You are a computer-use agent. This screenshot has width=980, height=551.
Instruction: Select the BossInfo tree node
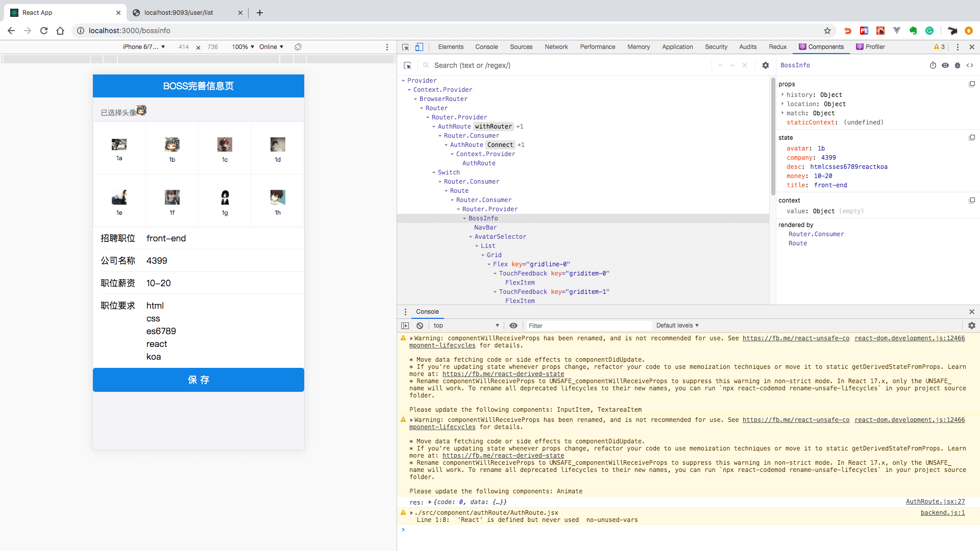[x=483, y=218]
